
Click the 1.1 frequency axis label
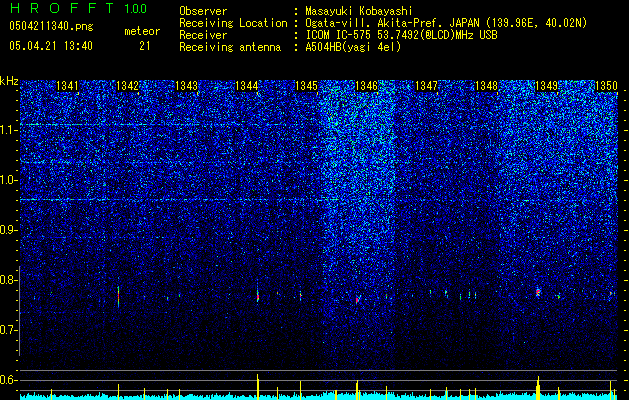coord(9,130)
